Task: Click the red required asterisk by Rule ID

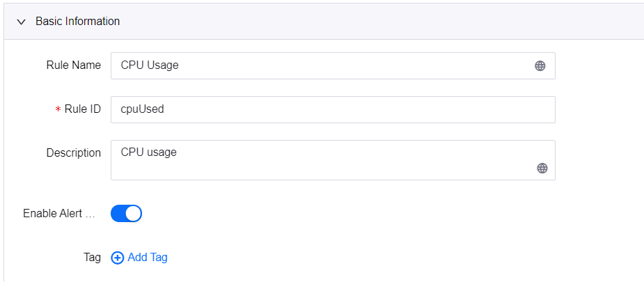Action: point(58,110)
